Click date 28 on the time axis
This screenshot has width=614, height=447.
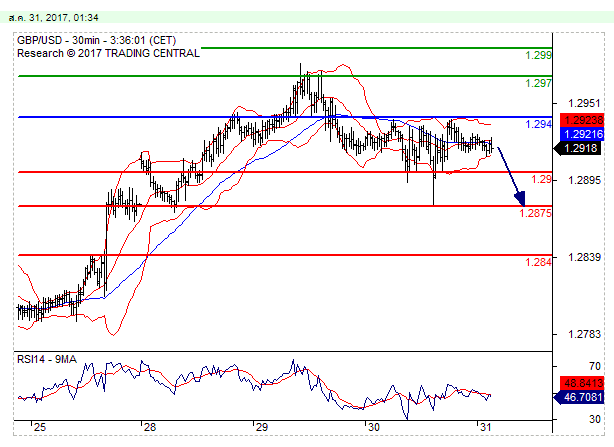148,427
